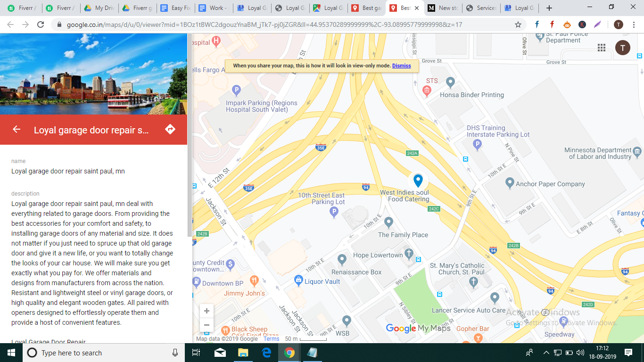
Task: Open the map Terms link
Action: pyautogui.click(x=272, y=338)
